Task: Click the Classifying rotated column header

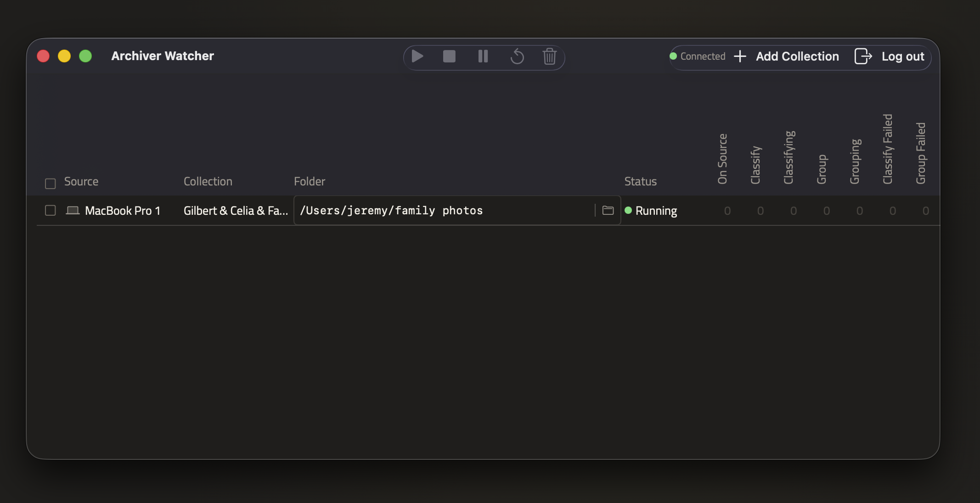Action: click(789, 157)
